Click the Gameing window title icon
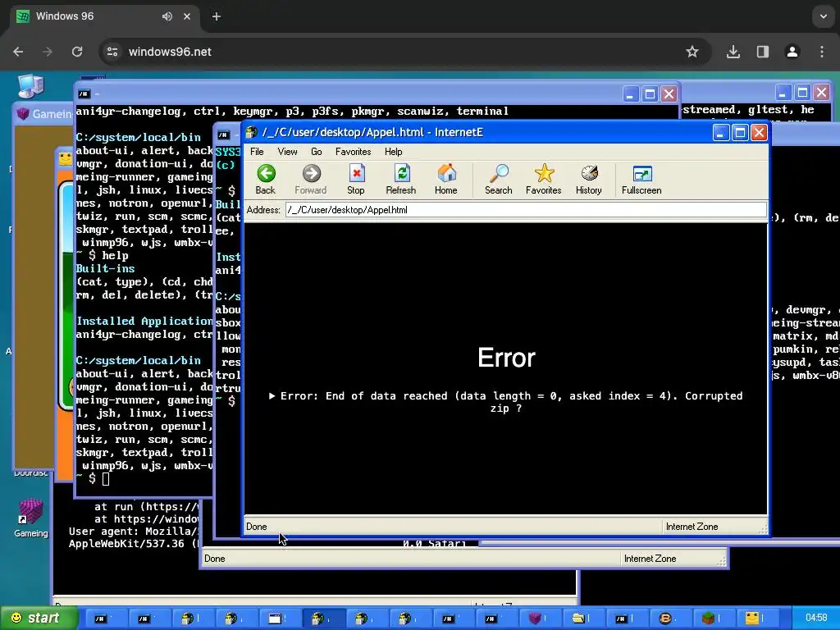This screenshot has width=840, height=630. 22,113
